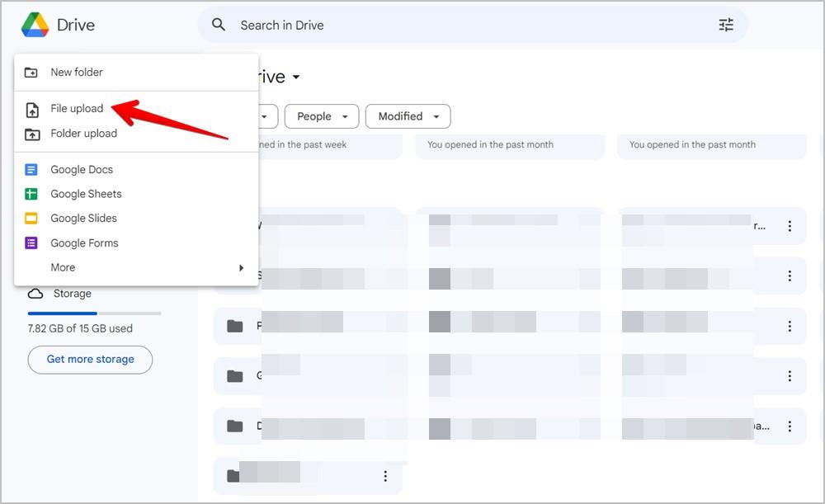Viewport: 825px width, 504px height.
Task: Click folder icon in row starting with 'G'
Action: tap(234, 376)
